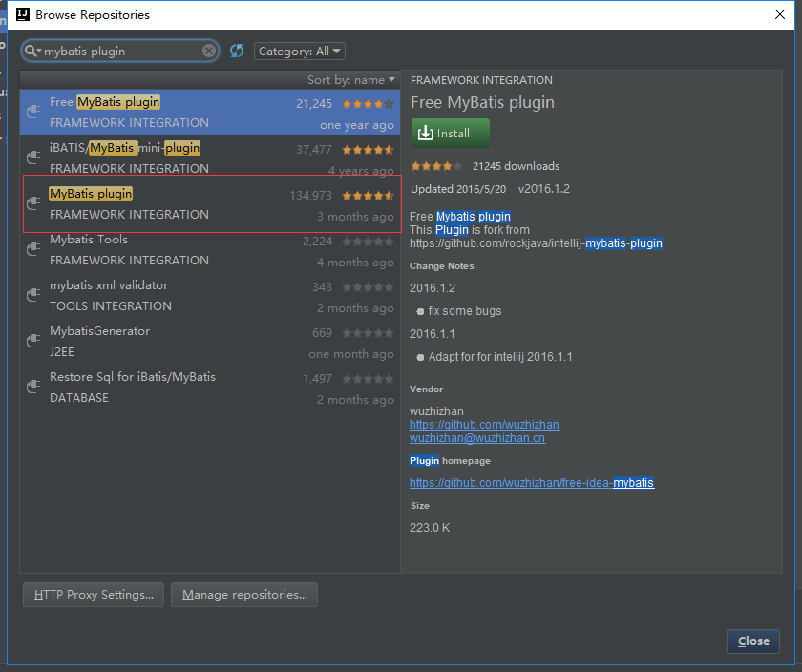Click plug icon of Free MyBatis plugin row

(x=33, y=112)
